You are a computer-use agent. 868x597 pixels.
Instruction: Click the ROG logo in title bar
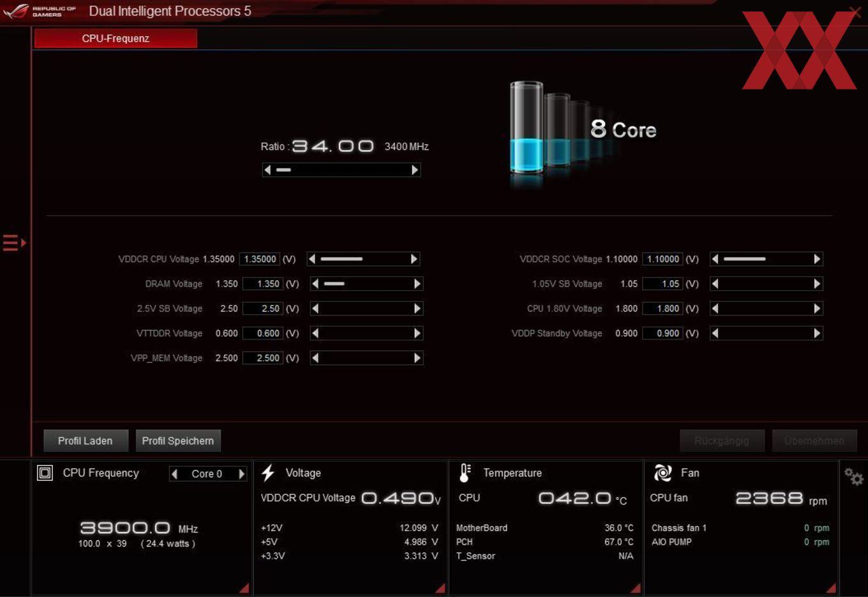point(40,11)
